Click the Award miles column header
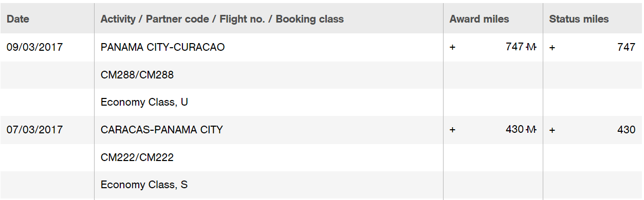The height and width of the screenshot is (200, 644). coord(479,19)
